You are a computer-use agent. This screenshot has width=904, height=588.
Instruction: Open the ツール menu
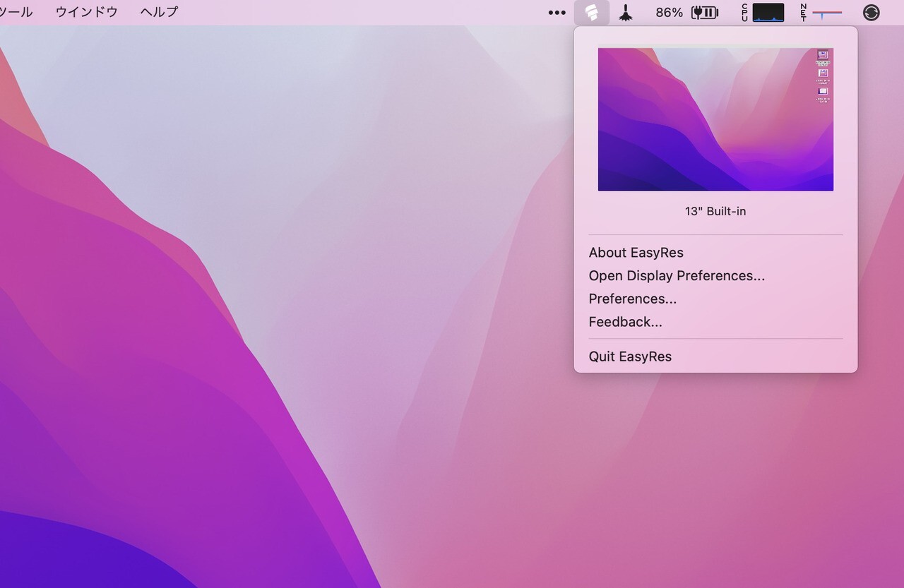[16, 12]
